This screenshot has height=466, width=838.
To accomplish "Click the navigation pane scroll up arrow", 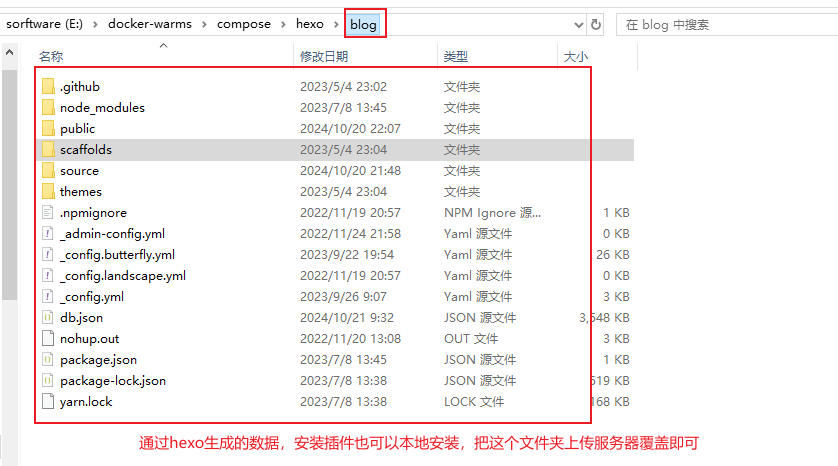I will point(9,53).
